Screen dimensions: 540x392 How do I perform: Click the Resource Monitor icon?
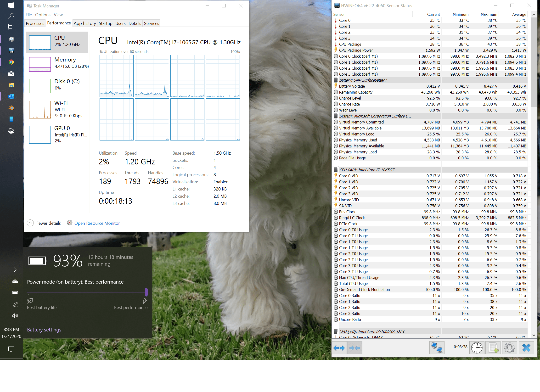coord(70,223)
